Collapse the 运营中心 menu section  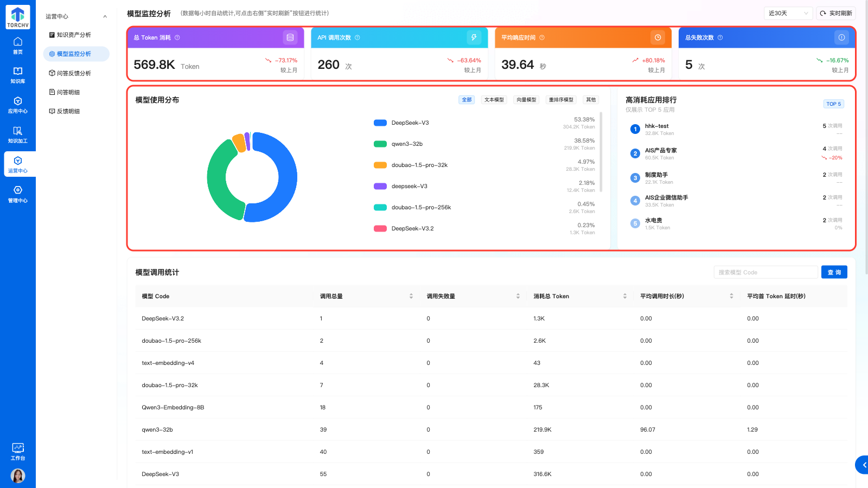pyautogui.click(x=105, y=17)
